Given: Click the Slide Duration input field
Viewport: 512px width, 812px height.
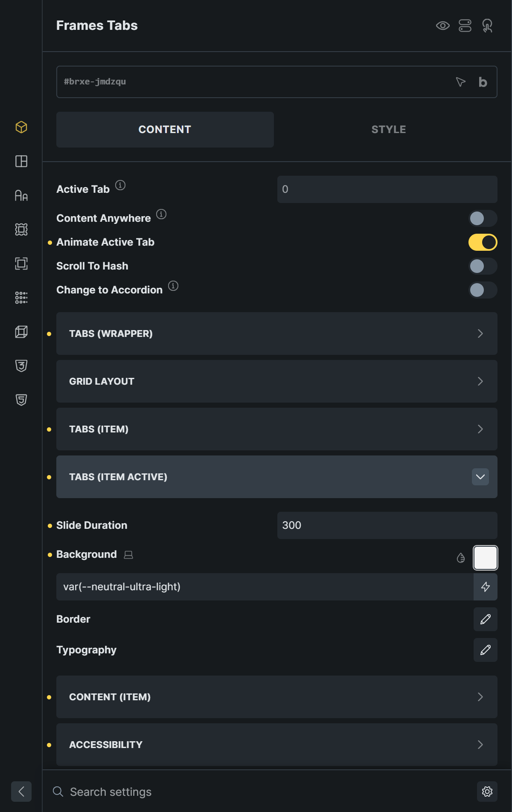Looking at the screenshot, I should pos(387,525).
